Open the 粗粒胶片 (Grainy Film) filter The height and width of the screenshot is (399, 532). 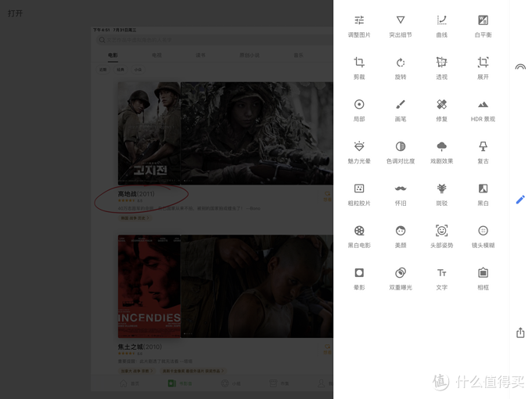pyautogui.click(x=359, y=194)
